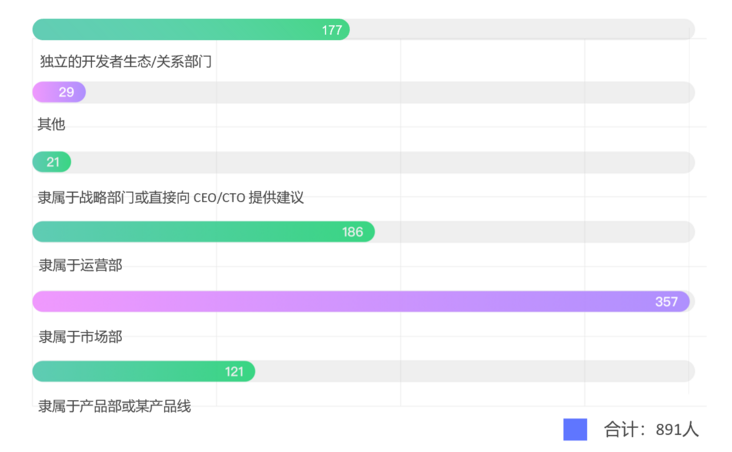The width and height of the screenshot is (732, 452).
Task: Click gray track right of the 121 bar
Action: pos(475,371)
